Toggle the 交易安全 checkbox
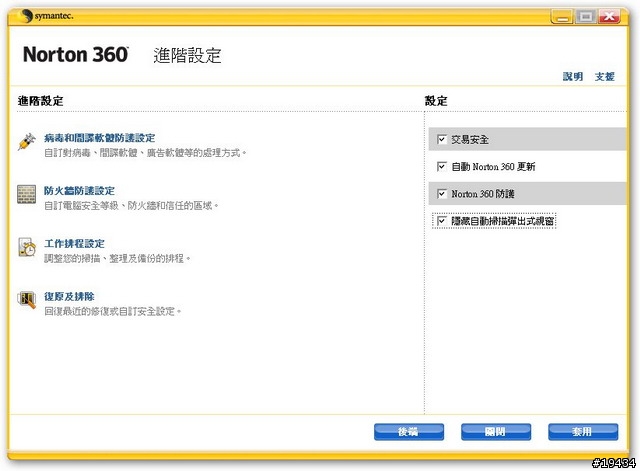This screenshot has width=640, height=471. [x=442, y=140]
